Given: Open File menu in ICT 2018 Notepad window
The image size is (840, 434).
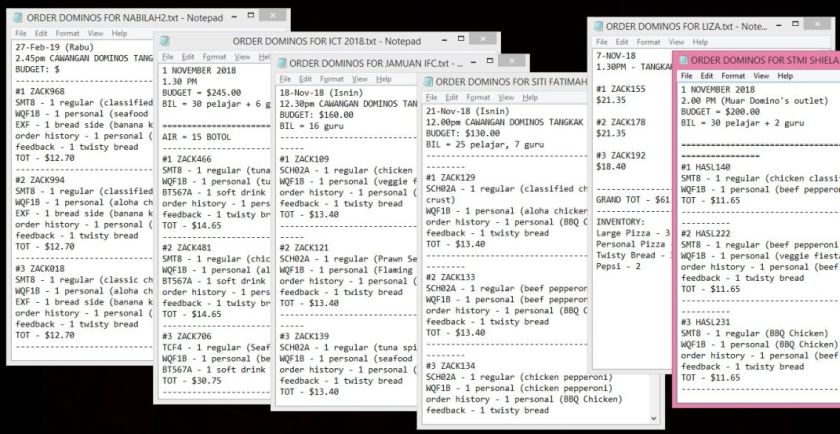Looking at the screenshot, I should (168, 56).
